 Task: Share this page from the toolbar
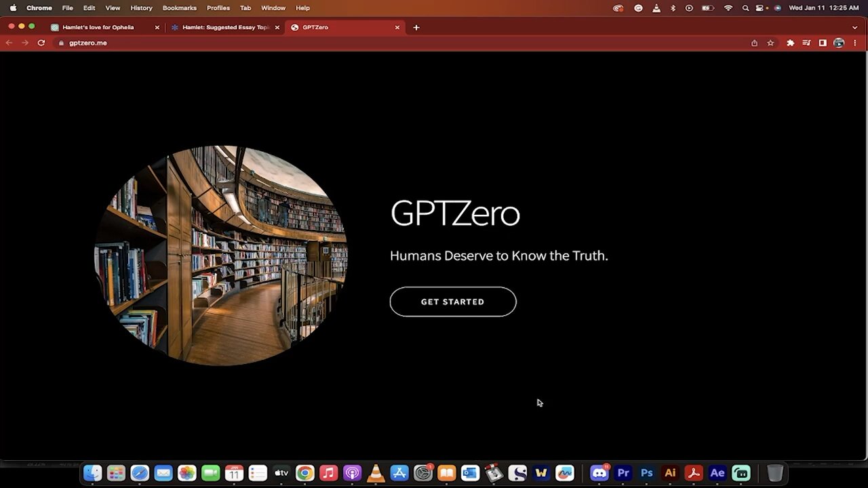tap(754, 43)
